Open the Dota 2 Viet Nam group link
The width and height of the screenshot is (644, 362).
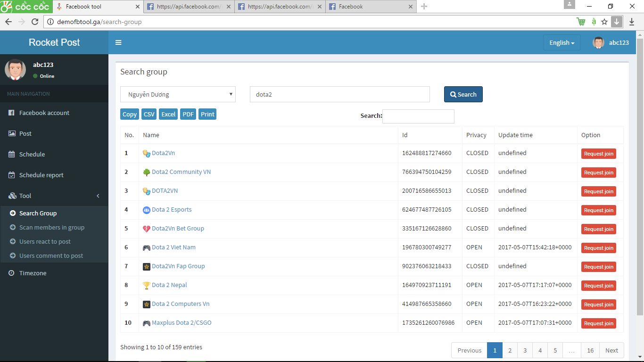coord(173,247)
